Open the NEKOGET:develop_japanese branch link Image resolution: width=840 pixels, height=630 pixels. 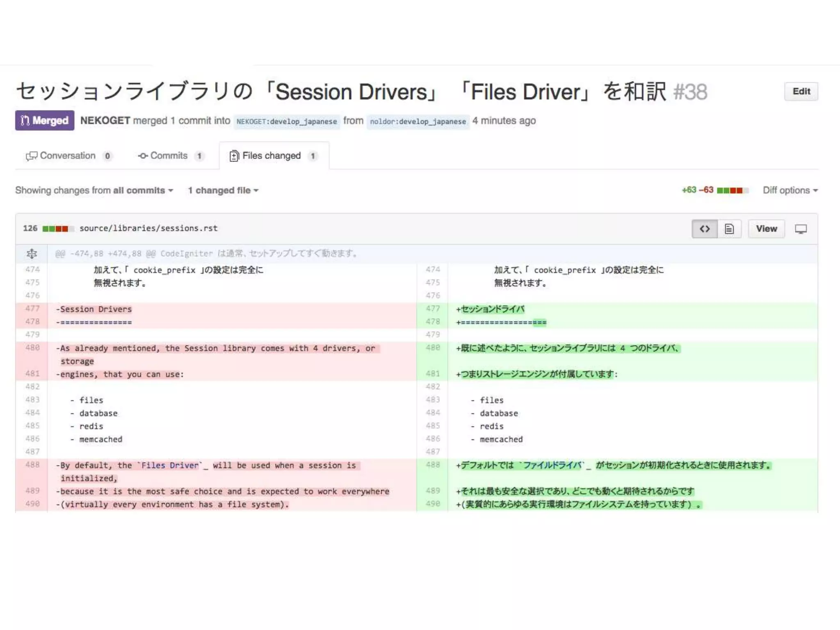[286, 121]
